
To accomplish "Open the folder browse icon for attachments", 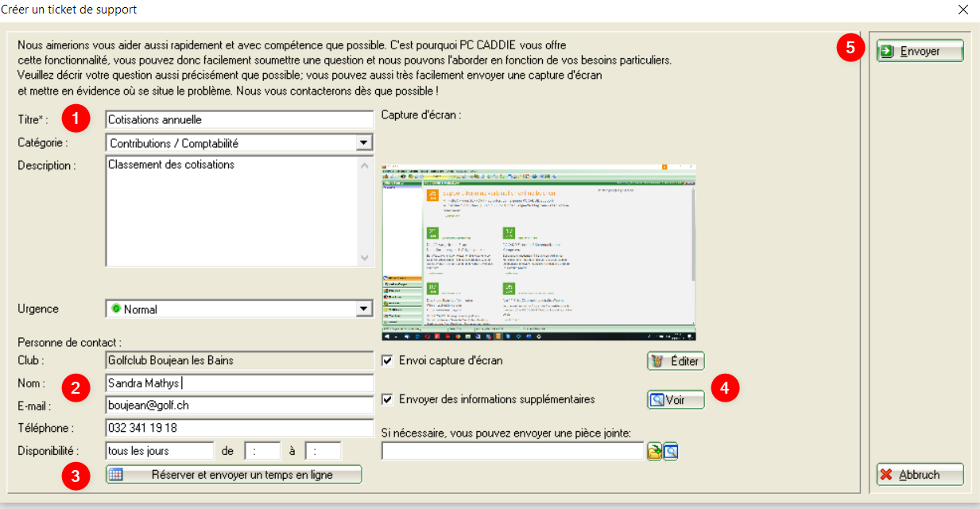I will [x=655, y=452].
